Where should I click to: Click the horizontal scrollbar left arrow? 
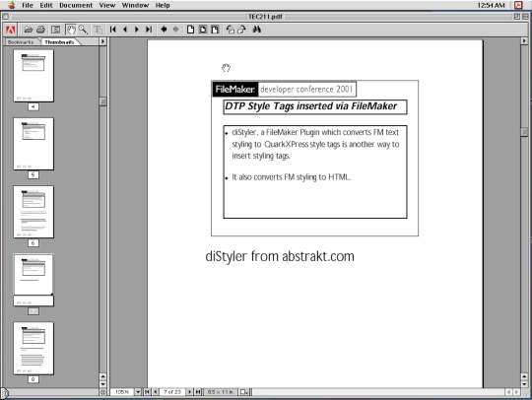(508, 392)
